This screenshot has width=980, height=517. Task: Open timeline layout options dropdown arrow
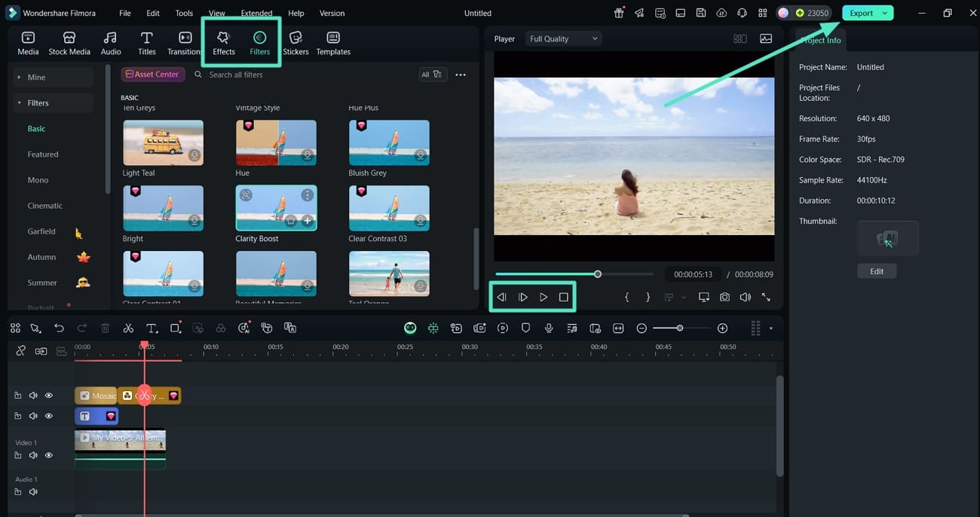(770, 328)
